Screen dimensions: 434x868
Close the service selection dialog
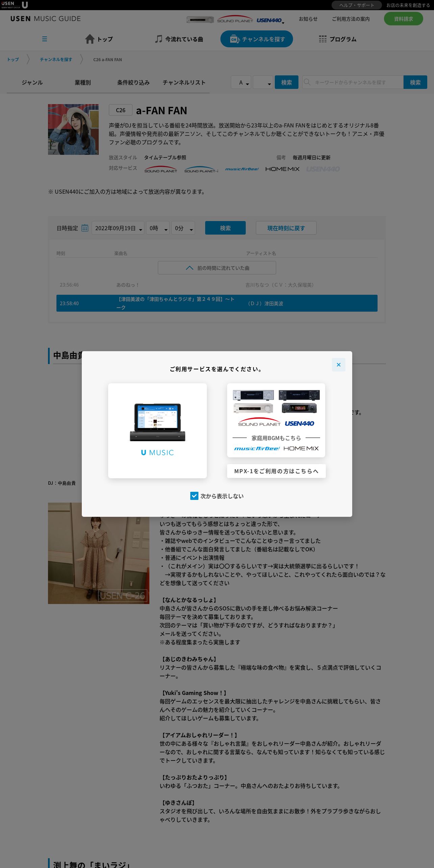click(x=338, y=365)
